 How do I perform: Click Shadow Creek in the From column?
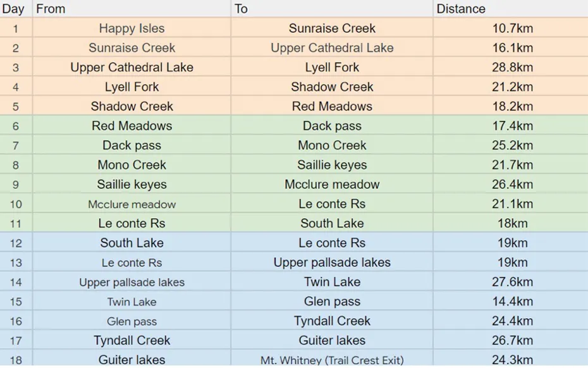[x=132, y=106]
